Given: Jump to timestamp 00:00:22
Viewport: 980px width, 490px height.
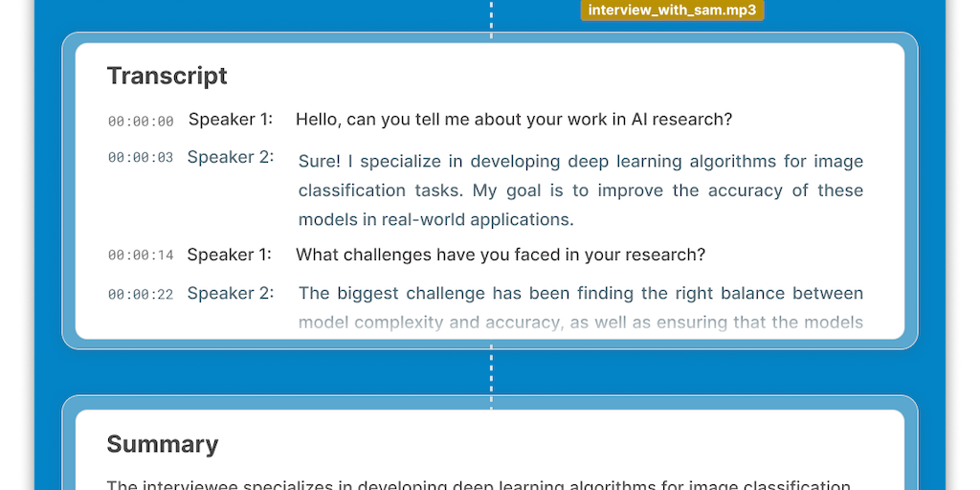Looking at the screenshot, I should [141, 295].
